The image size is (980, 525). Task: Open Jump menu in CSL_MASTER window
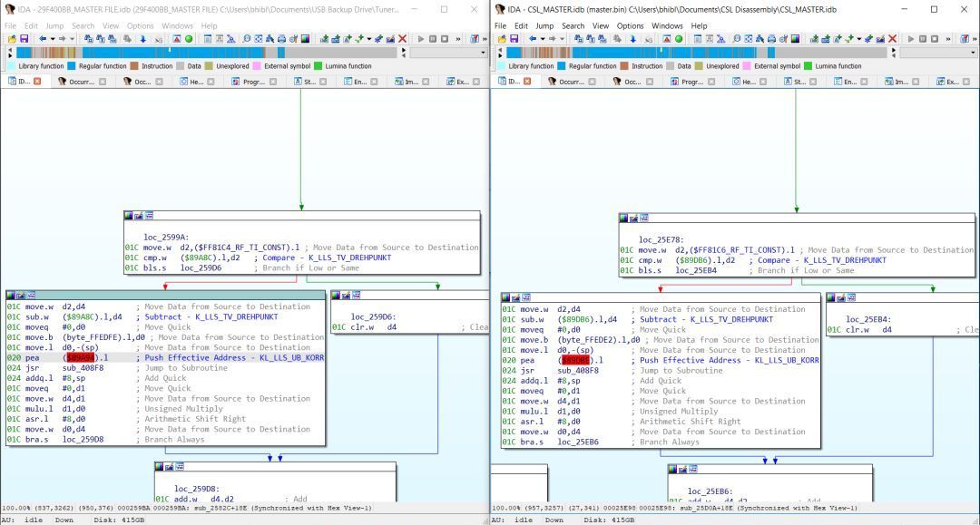544,25
